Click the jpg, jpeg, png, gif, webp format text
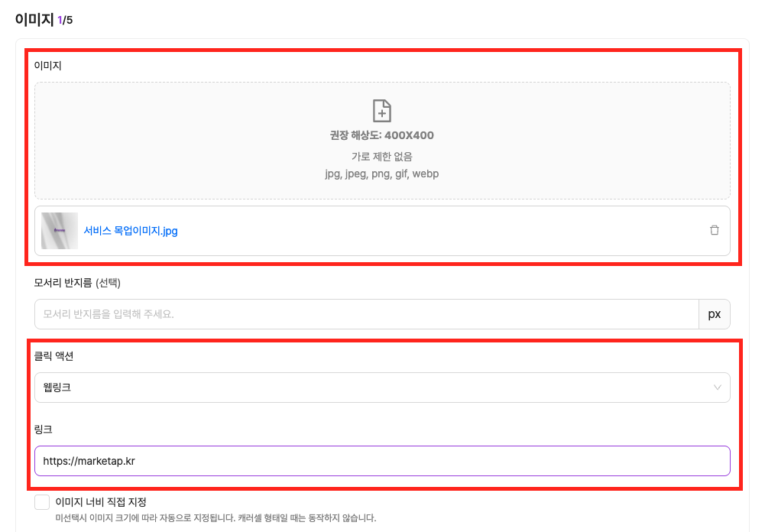Viewport: 765px width, 532px height. (381, 174)
